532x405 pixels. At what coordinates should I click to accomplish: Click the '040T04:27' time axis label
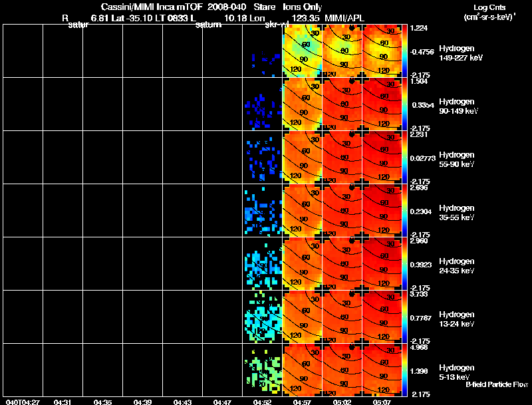pyautogui.click(x=23, y=402)
